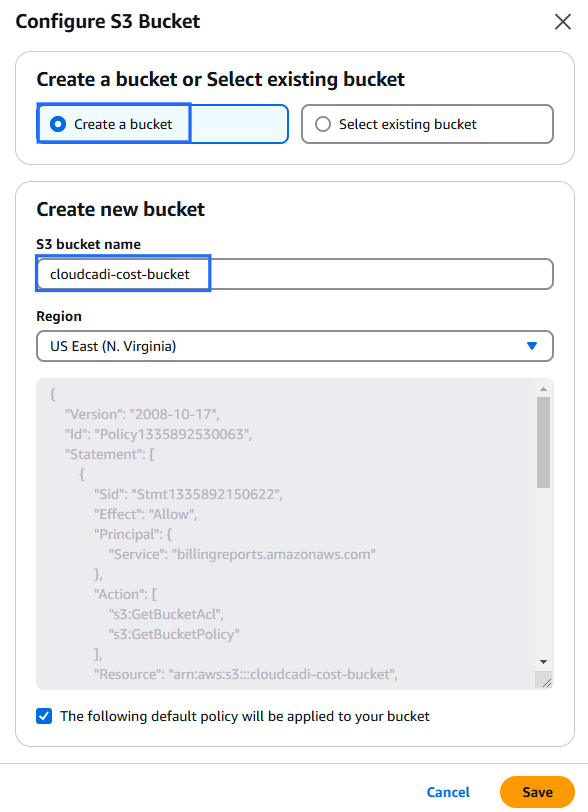This screenshot has height=812, width=588.
Task: Click the empty radio circle beside Select existing bucket
Action: coord(321,123)
